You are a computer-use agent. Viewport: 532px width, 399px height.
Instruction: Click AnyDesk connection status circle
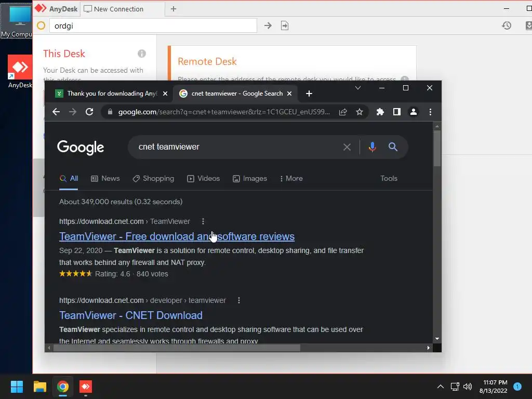tap(41, 26)
